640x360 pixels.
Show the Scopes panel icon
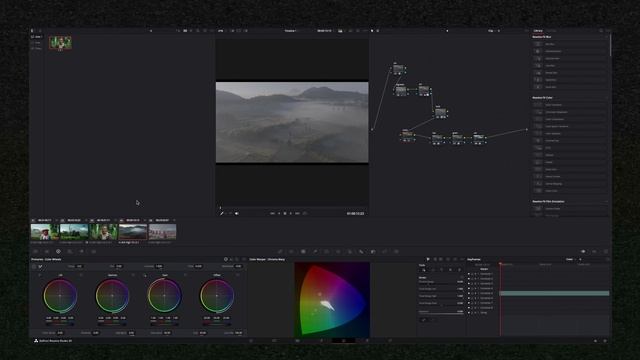[x=594, y=252]
